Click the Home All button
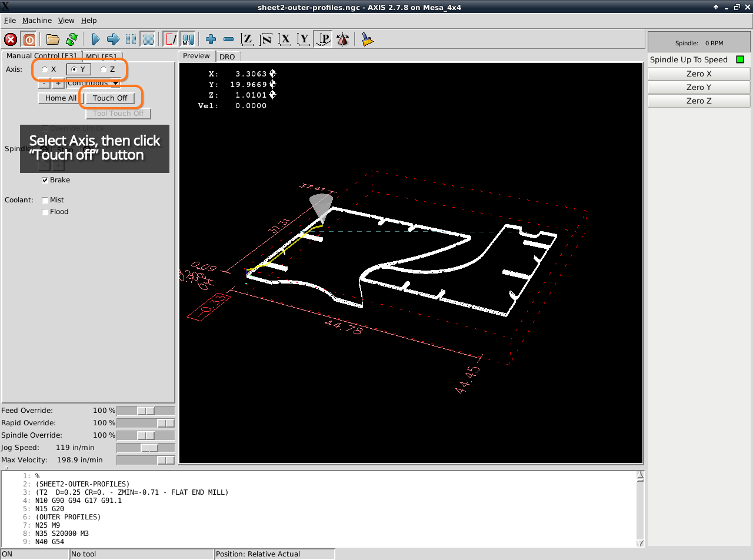Screen dimensions: 753x560 61,98
